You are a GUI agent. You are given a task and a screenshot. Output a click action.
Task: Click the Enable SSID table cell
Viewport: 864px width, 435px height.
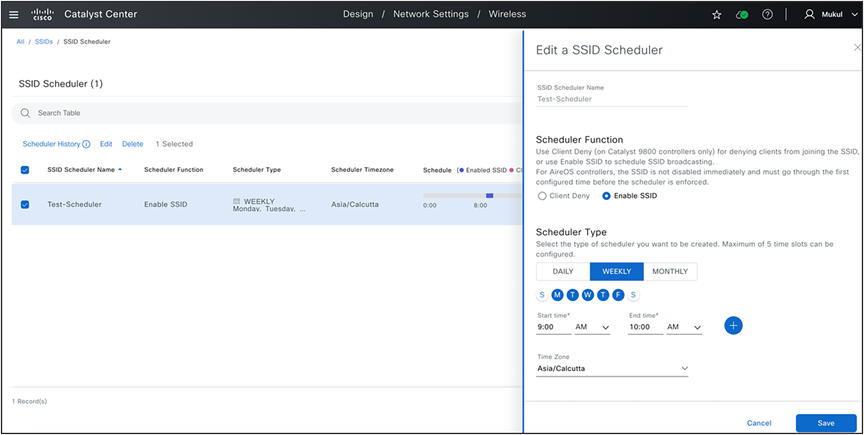pyautogui.click(x=166, y=205)
